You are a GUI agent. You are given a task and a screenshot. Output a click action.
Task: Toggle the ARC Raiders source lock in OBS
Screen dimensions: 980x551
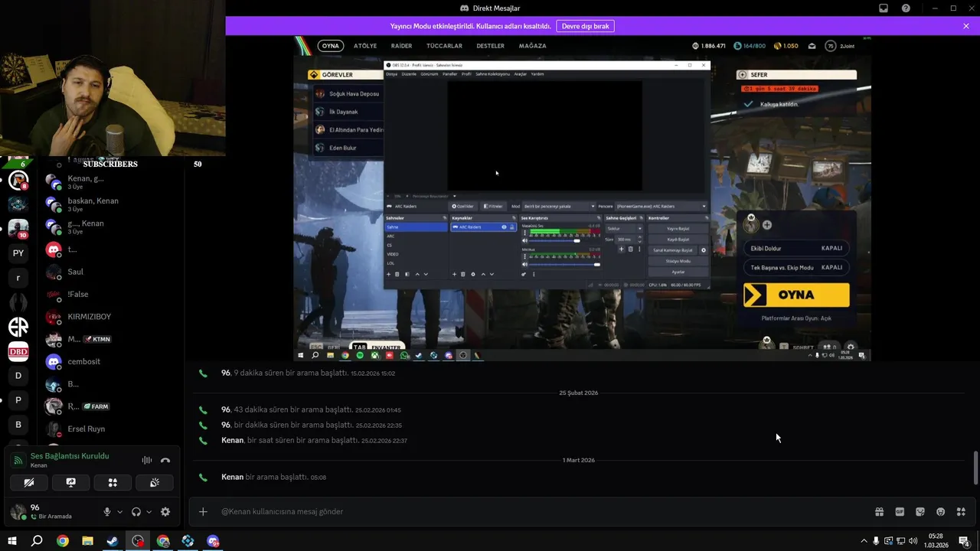pos(511,227)
